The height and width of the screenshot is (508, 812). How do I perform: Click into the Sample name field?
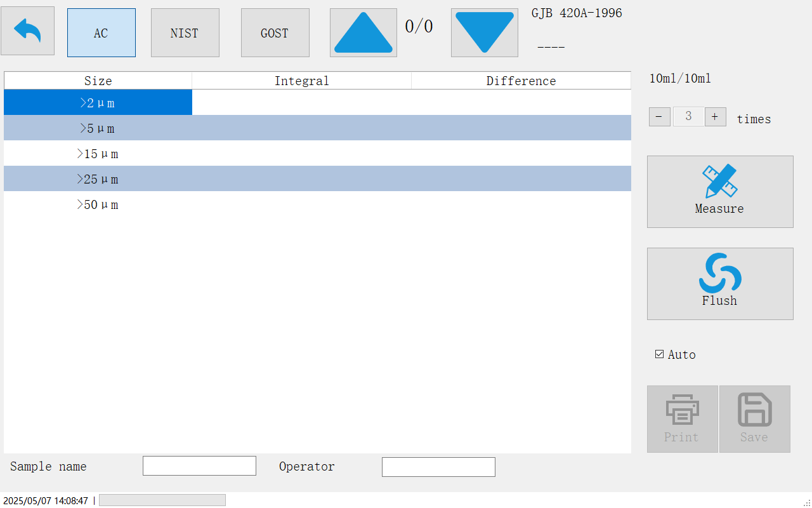pos(199,465)
